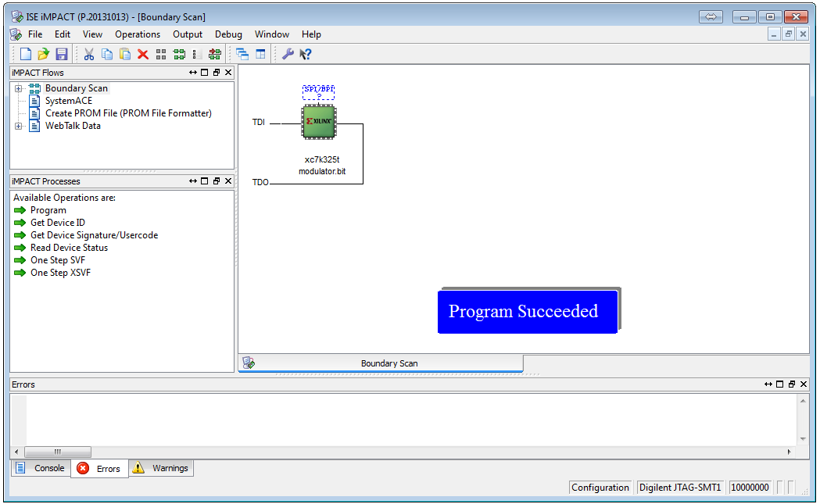Image resolution: width=820 pixels, height=504 pixels.
Task: Click the New Project toolbar icon
Action: click(26, 54)
